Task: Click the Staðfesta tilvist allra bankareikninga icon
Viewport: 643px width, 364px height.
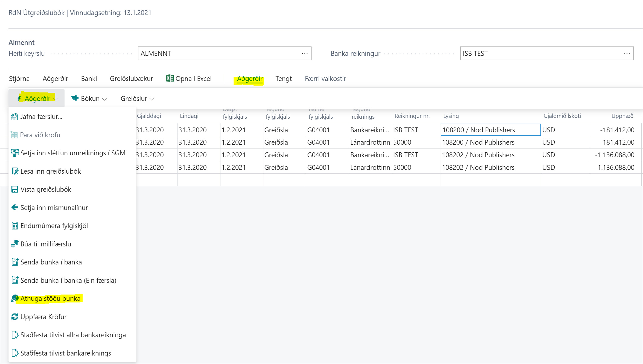Action: [15, 335]
